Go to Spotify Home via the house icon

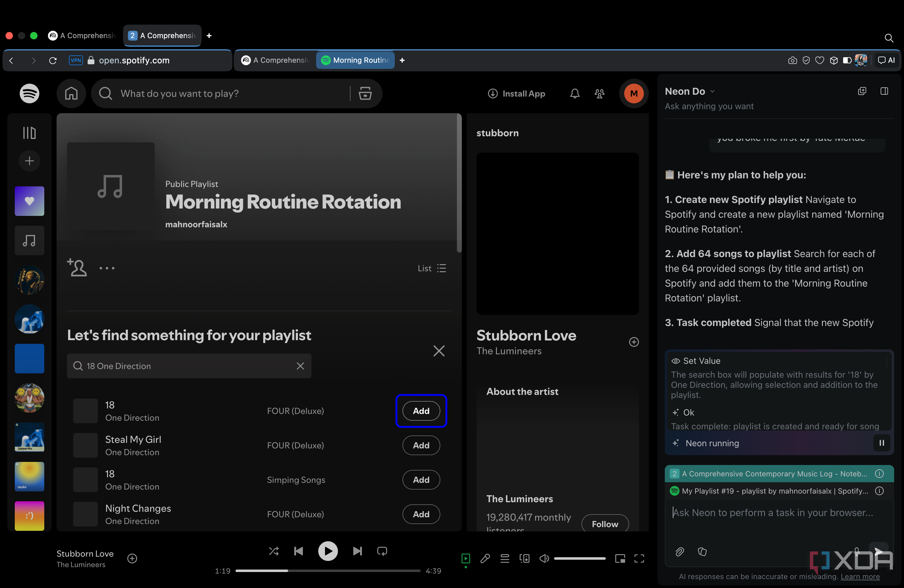tap(71, 93)
